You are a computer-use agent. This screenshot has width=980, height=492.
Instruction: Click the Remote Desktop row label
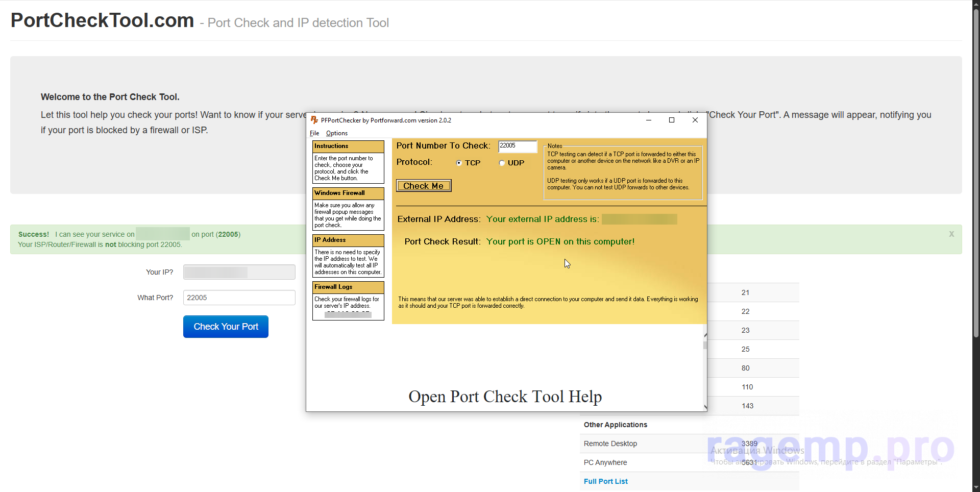tap(610, 444)
